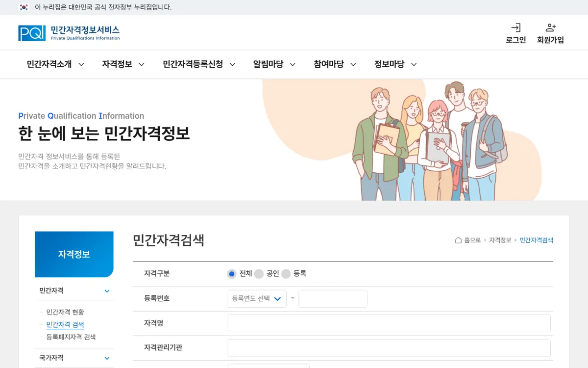Click 자격정보 breadcrumb link
The width and height of the screenshot is (588, 368).
click(500, 240)
